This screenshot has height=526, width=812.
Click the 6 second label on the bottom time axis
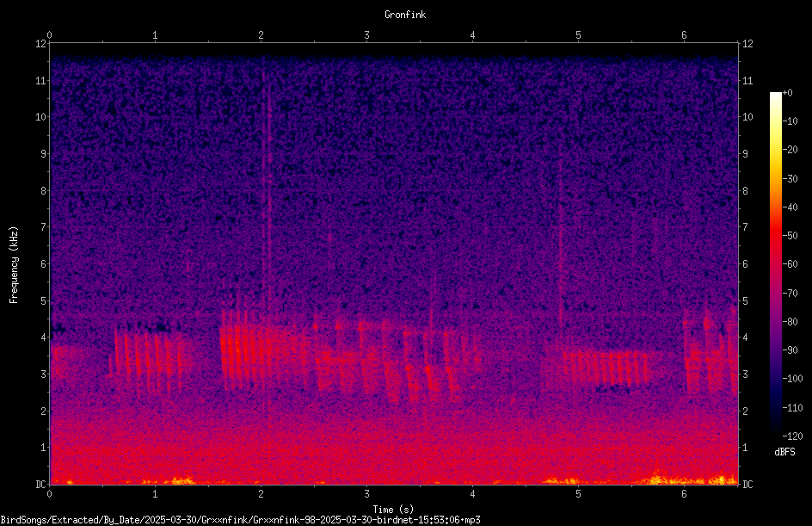(x=684, y=494)
